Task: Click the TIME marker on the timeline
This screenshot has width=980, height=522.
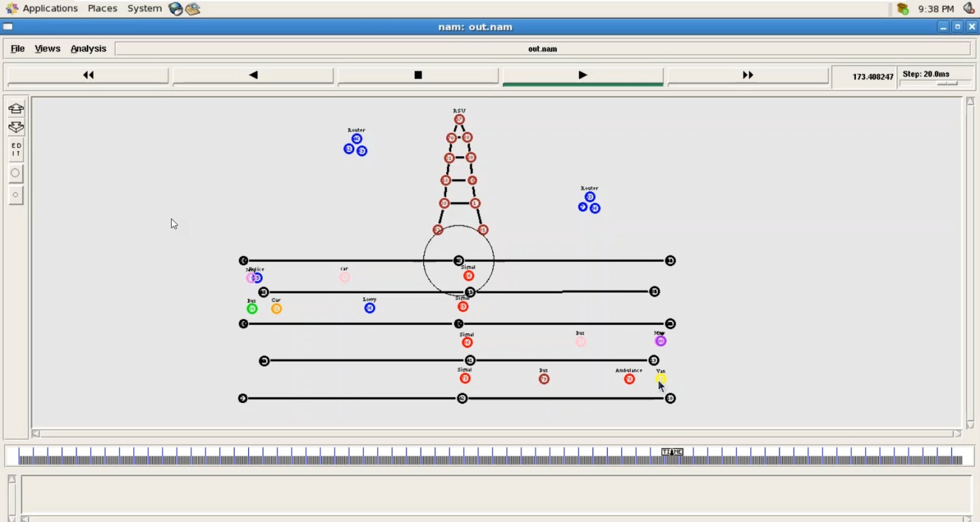Action: (672, 452)
